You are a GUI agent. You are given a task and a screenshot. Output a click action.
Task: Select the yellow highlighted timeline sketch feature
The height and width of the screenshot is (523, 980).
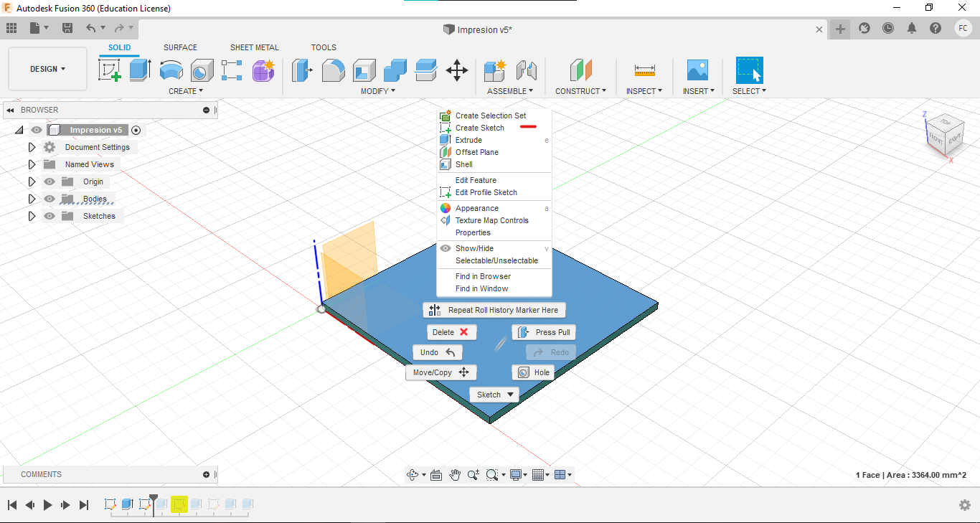point(179,504)
